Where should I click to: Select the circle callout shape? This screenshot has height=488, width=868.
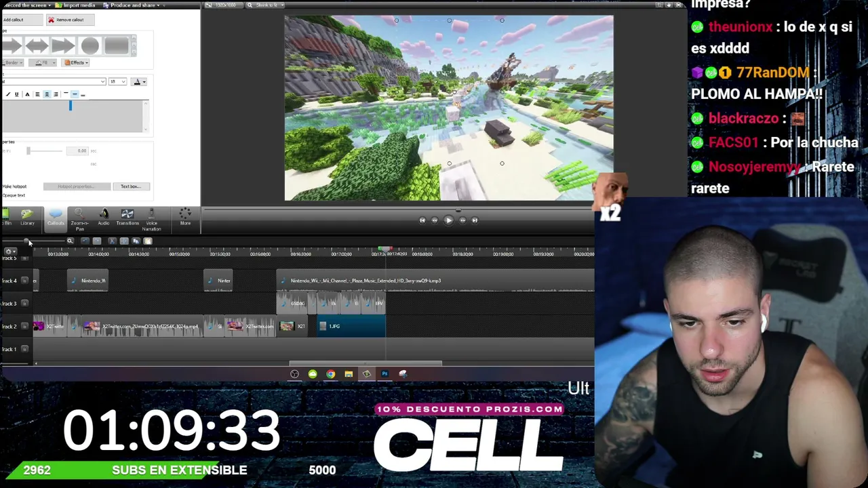[90, 45]
